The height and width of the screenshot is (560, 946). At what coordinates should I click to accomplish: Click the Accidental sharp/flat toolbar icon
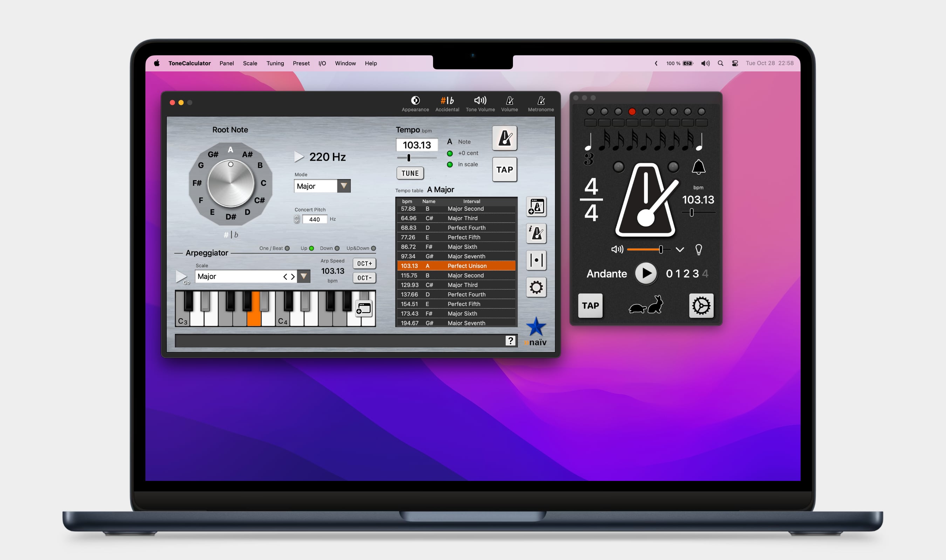tap(447, 100)
